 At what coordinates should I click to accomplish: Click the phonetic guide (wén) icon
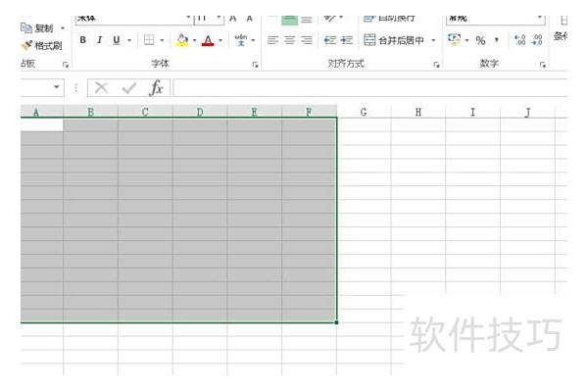click(240, 40)
